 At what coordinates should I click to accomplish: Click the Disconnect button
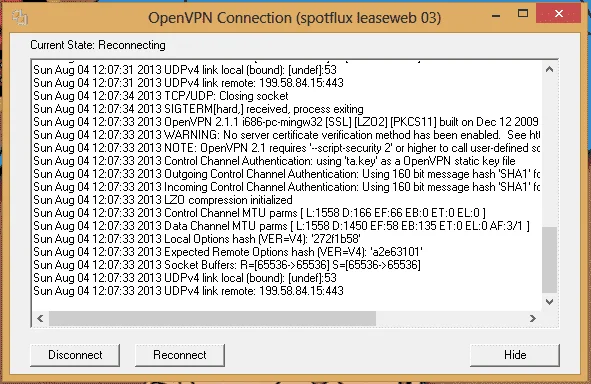click(x=75, y=355)
